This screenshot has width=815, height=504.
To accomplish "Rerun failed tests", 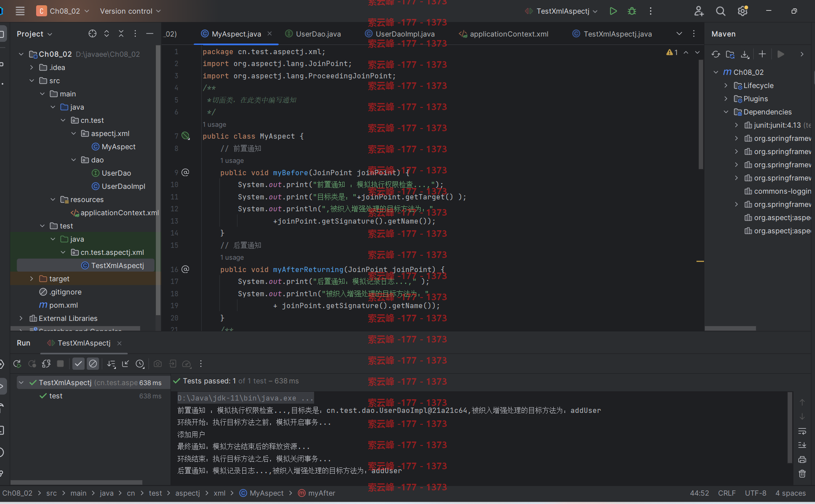I will (32, 364).
